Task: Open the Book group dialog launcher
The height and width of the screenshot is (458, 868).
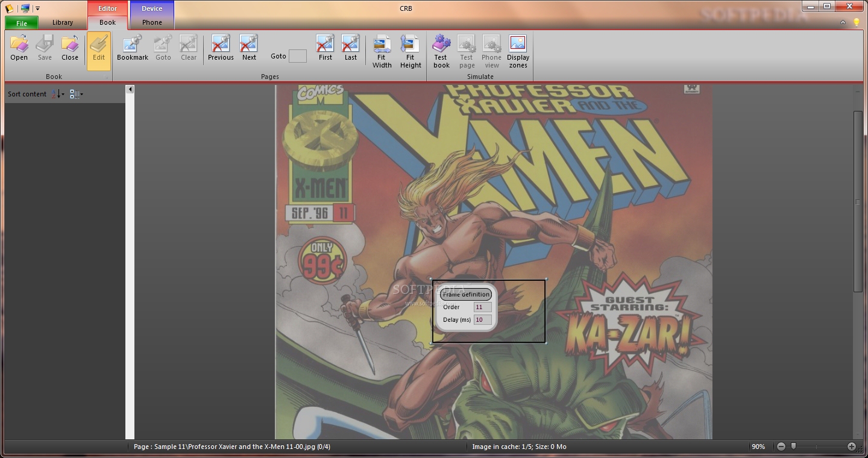Action: pyautogui.click(x=107, y=77)
